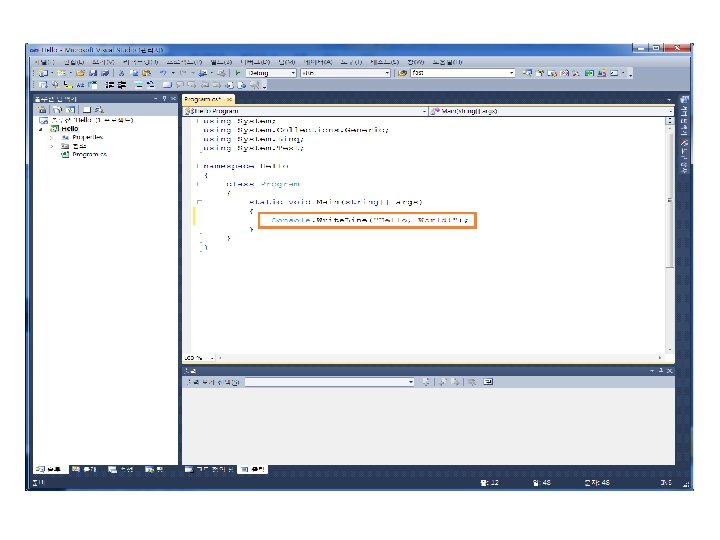
Task: Open the Find combo box dropdown arrow
Action: tap(512, 73)
